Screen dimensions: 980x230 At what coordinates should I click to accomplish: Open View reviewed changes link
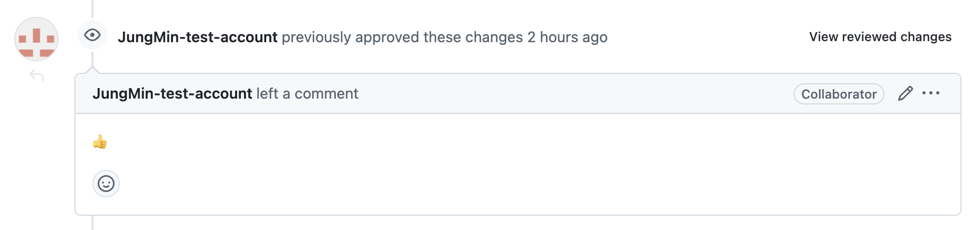coord(880,37)
